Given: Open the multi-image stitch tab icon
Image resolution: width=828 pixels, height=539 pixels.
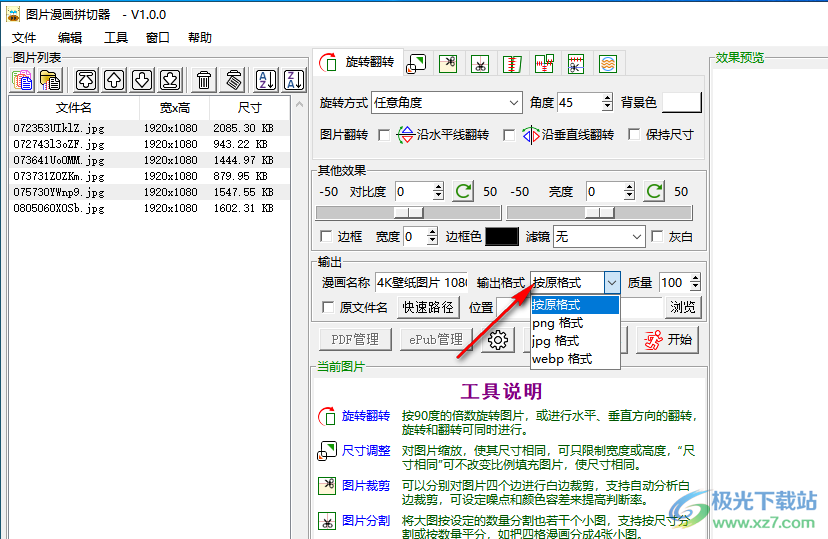Looking at the screenshot, I should [544, 64].
